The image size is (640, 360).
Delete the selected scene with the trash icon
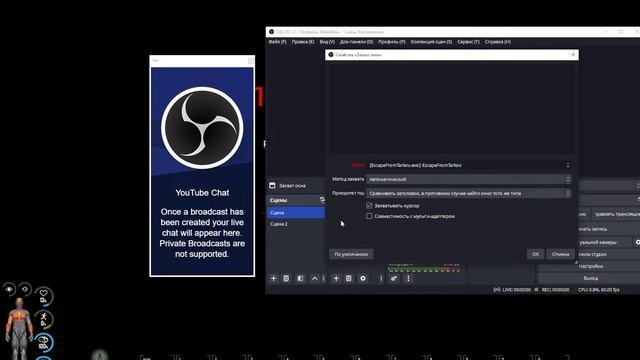click(286, 278)
